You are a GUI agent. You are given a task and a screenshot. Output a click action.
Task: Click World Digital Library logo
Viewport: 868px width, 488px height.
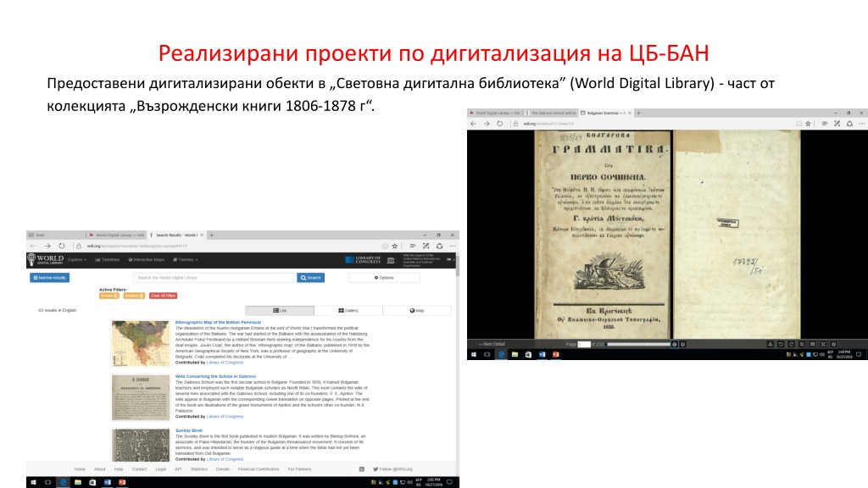pos(46,259)
